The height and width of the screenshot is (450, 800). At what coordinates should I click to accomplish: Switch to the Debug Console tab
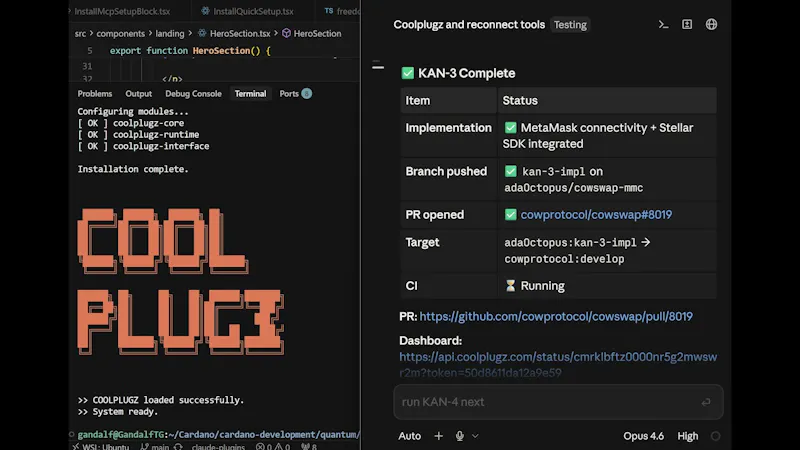193,93
